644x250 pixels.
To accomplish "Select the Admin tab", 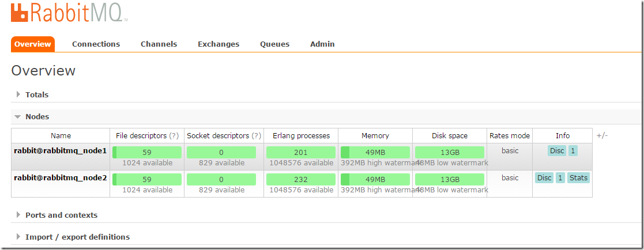I will (x=322, y=44).
